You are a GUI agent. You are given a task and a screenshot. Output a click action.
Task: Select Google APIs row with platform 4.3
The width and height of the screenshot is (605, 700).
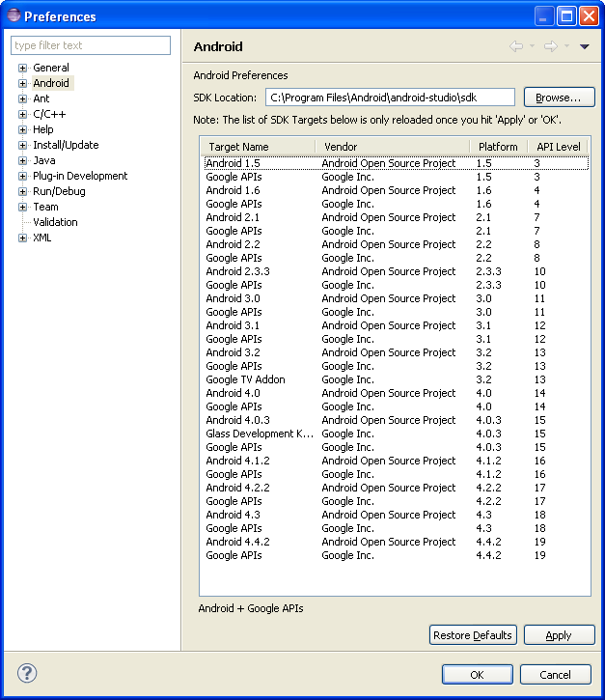point(397,528)
